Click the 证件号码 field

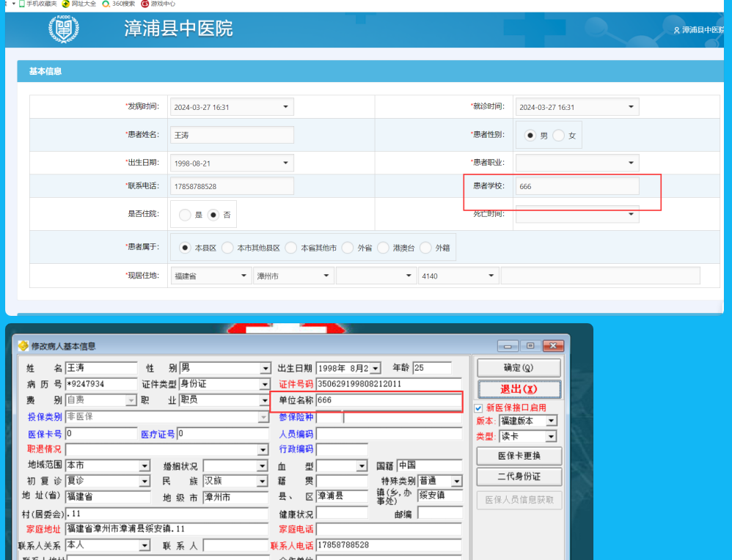(x=389, y=384)
